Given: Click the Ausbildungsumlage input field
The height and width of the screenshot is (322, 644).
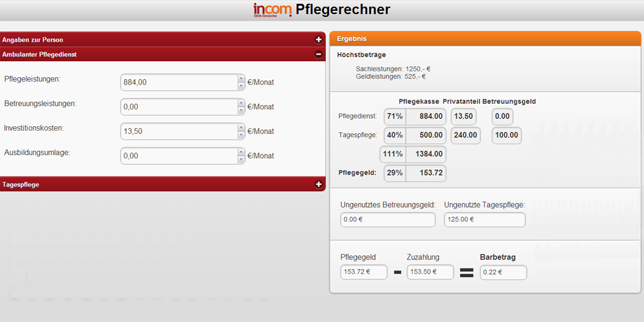Looking at the screenshot, I should 178,156.
